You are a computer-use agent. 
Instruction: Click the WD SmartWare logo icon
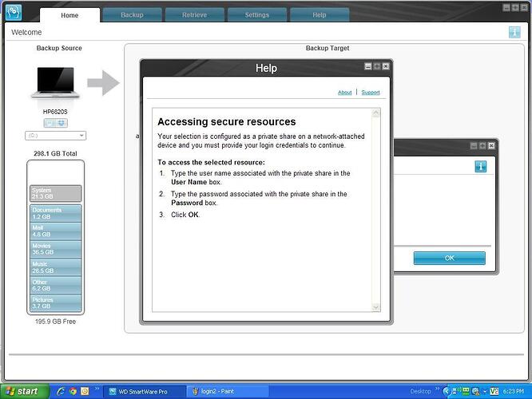pyautogui.click(x=14, y=12)
